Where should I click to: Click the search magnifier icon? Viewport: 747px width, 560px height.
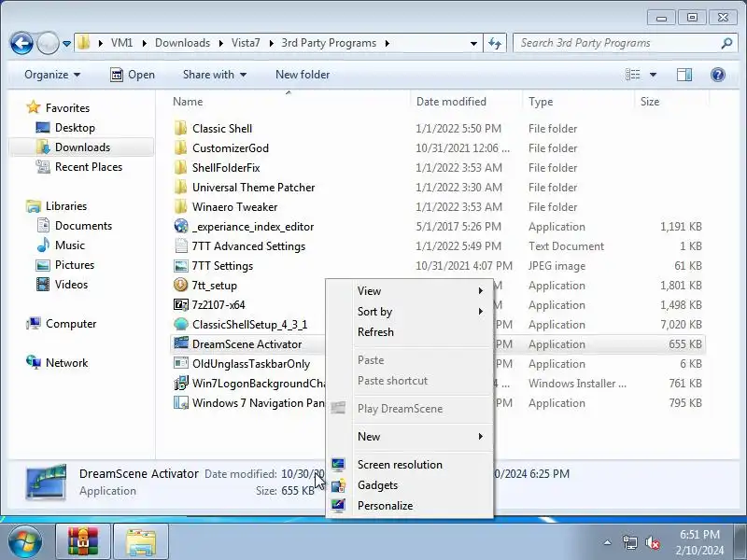click(x=726, y=43)
